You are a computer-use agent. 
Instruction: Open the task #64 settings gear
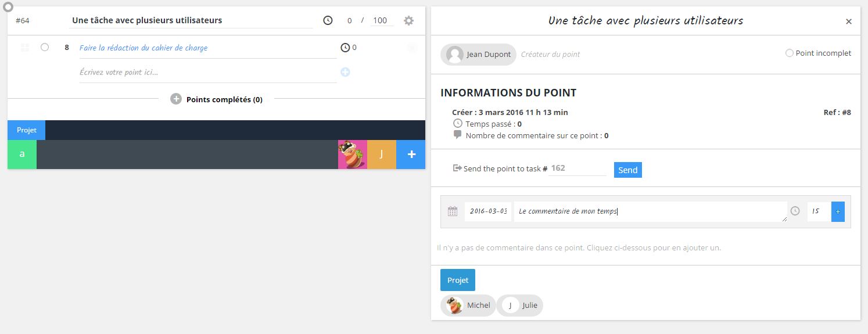pos(409,20)
